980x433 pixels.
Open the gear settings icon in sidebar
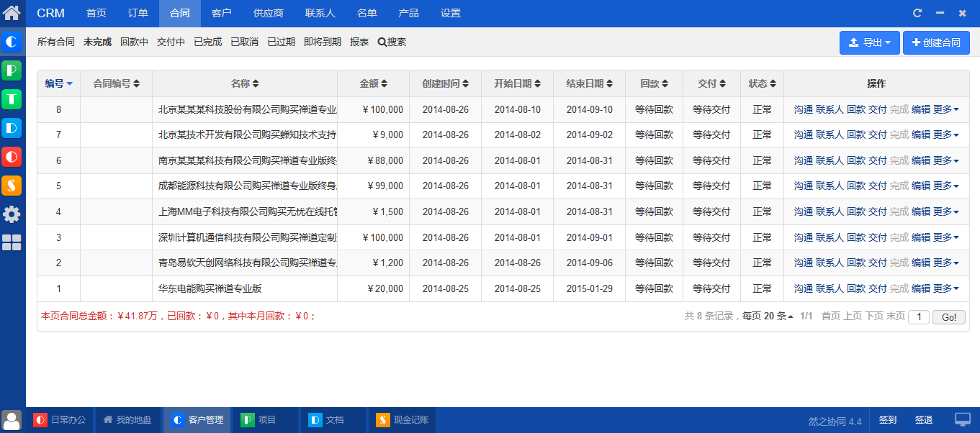click(12, 214)
